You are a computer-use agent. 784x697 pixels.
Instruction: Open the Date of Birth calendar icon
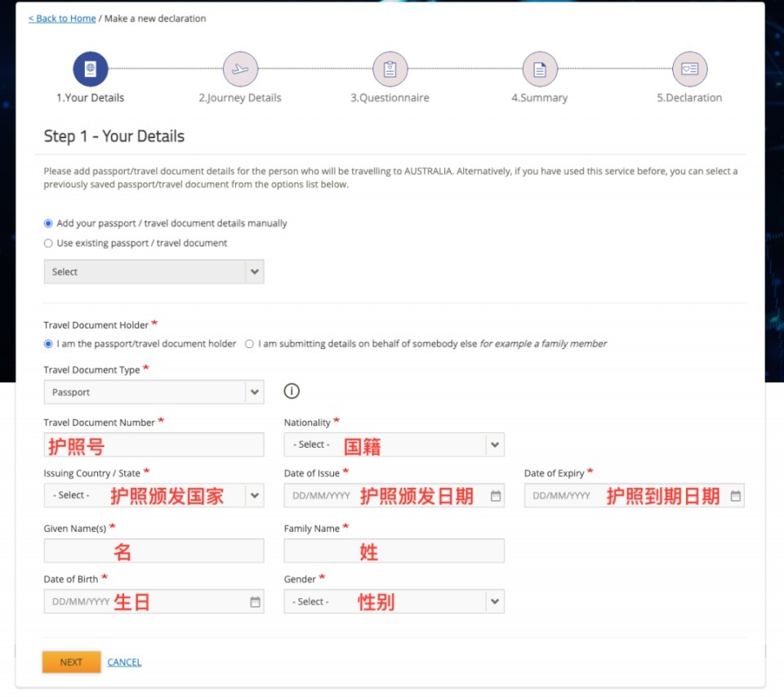(x=255, y=602)
